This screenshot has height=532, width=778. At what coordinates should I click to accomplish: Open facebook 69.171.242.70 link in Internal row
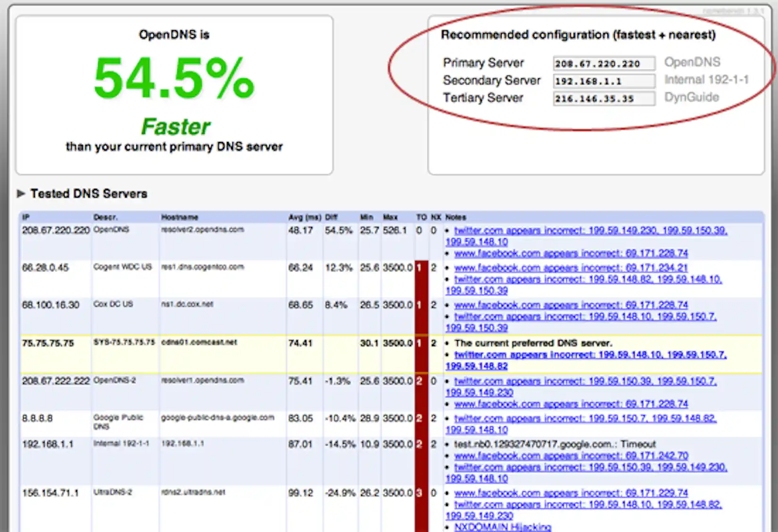[571, 456]
